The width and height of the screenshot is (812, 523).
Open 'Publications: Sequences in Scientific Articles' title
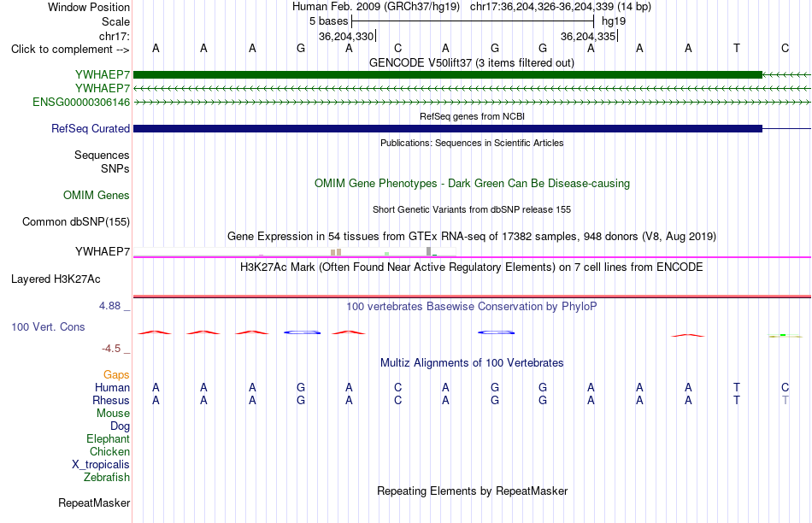click(x=472, y=143)
